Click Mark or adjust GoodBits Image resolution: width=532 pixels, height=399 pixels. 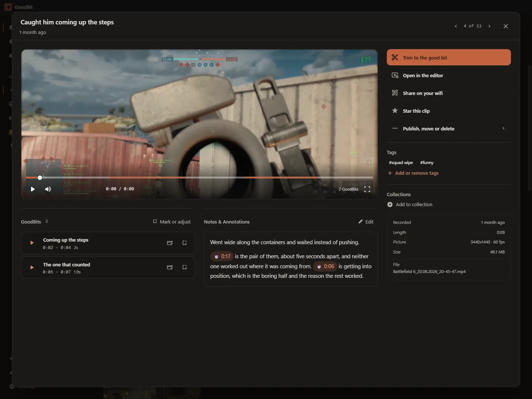pyautogui.click(x=172, y=222)
